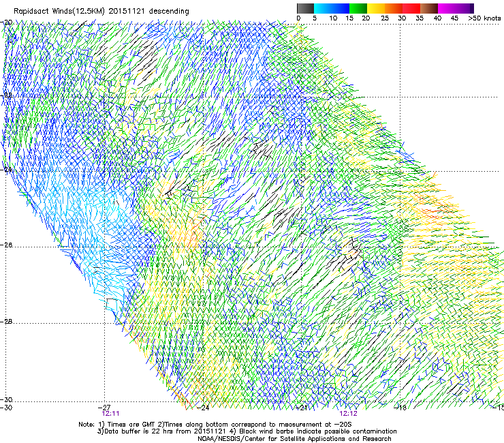Click the red 30-35 knots color swatch
The height and width of the screenshot is (443, 504).
tap(411, 8)
